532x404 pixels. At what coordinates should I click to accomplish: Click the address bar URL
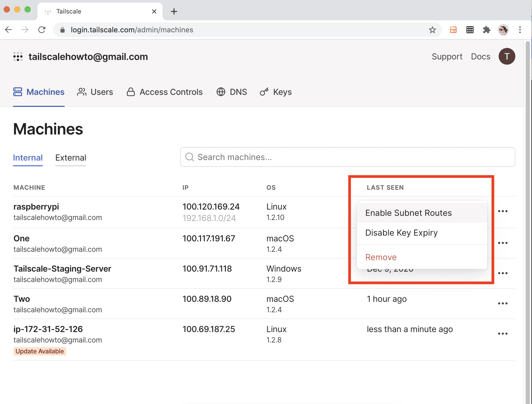click(132, 30)
